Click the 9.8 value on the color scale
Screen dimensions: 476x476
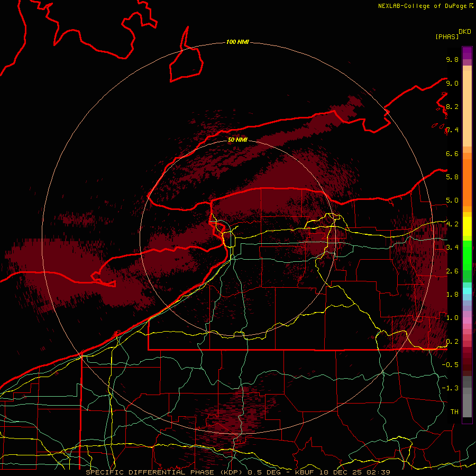(x=452, y=59)
